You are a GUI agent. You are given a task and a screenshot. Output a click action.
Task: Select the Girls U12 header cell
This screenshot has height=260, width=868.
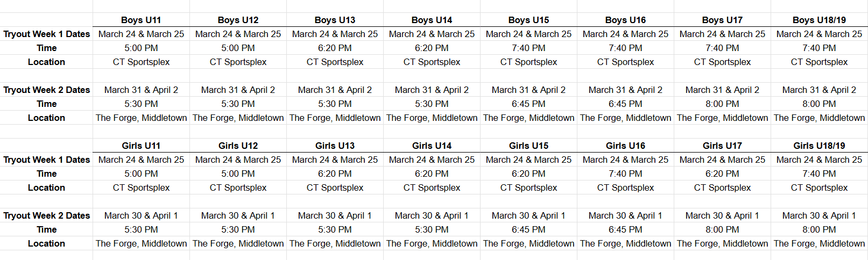[238, 146]
